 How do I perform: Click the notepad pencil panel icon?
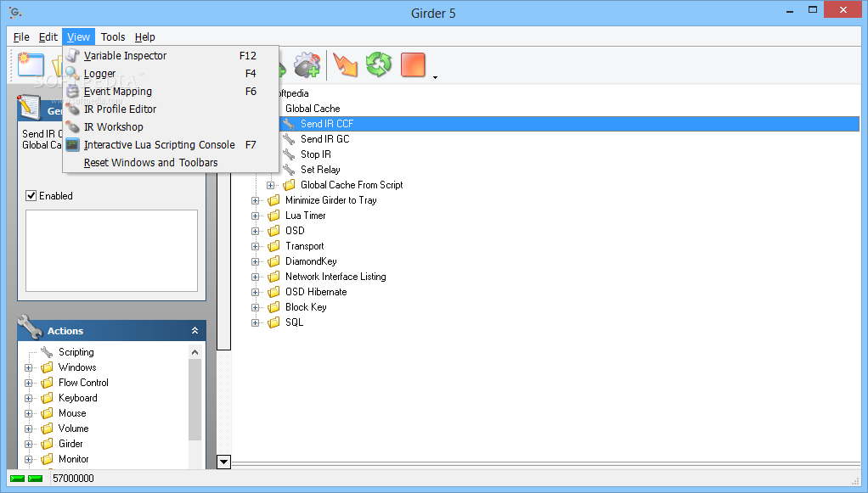pyautogui.click(x=29, y=108)
